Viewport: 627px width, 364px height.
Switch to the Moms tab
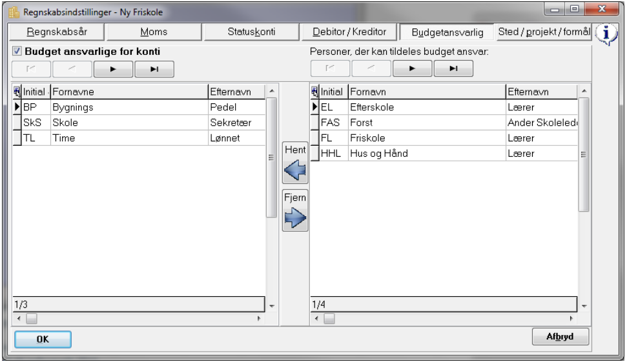pos(154,32)
